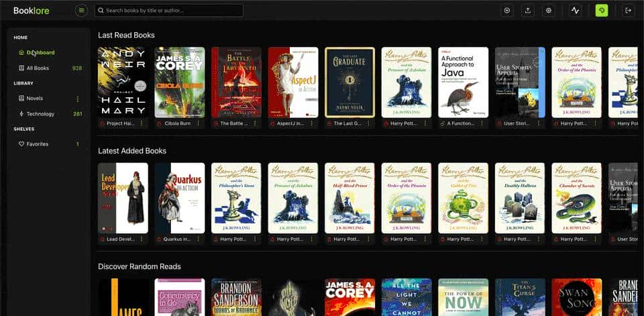Click the green highlighted icon in top bar
The height and width of the screenshot is (316, 644).
click(x=602, y=11)
